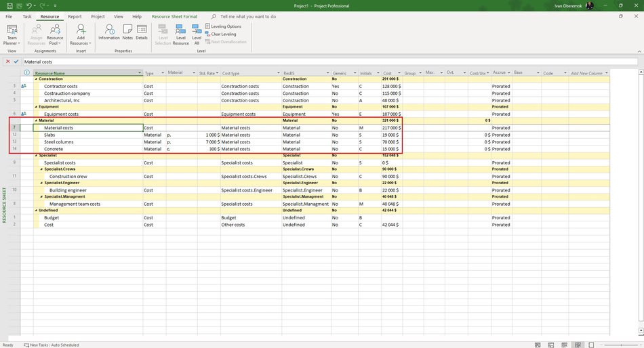Open Leveling Options
This screenshot has height=348, width=644.
pos(223,26)
